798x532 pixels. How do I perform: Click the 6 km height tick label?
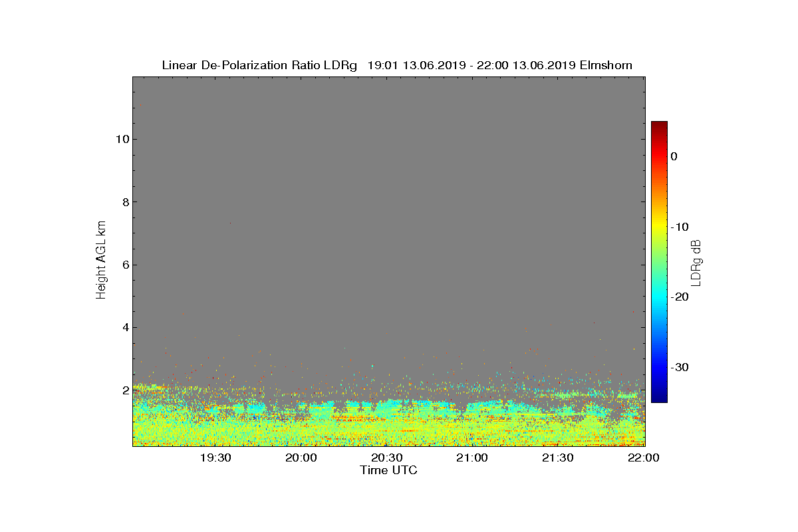tap(124, 265)
